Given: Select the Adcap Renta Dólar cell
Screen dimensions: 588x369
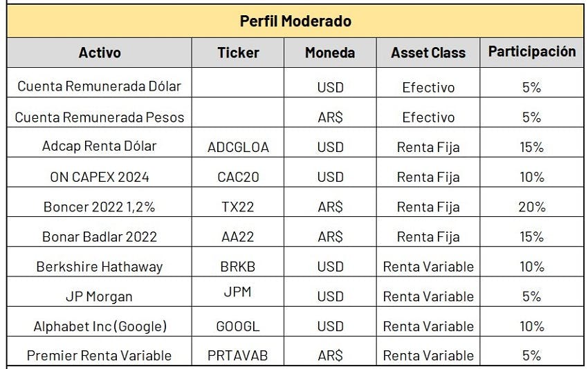Looking at the screenshot, I should [x=100, y=146].
